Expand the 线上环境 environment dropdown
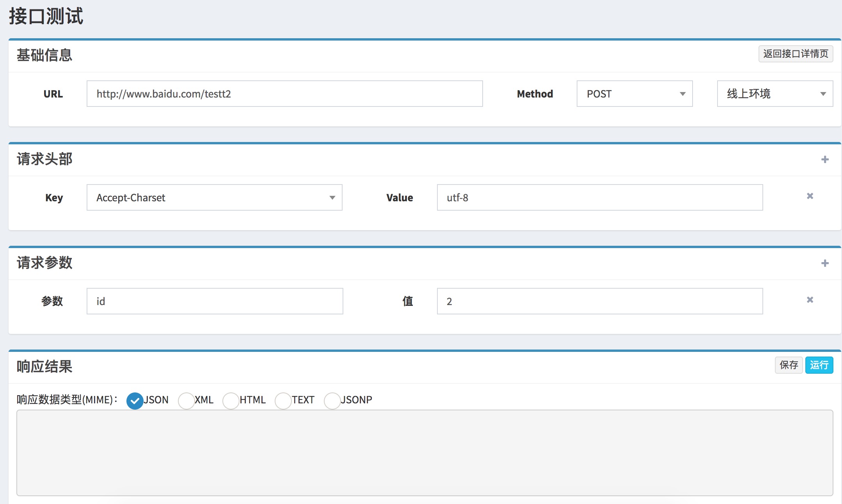This screenshot has width=842, height=504. [x=775, y=94]
